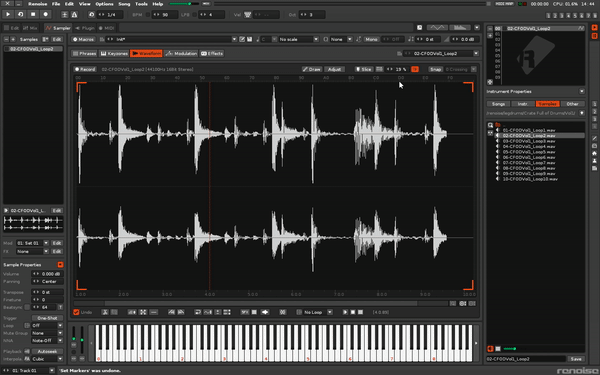Image resolution: width=600 pixels, height=375 pixels.
Task: Open the No scale dropdown
Action: pyautogui.click(x=298, y=39)
